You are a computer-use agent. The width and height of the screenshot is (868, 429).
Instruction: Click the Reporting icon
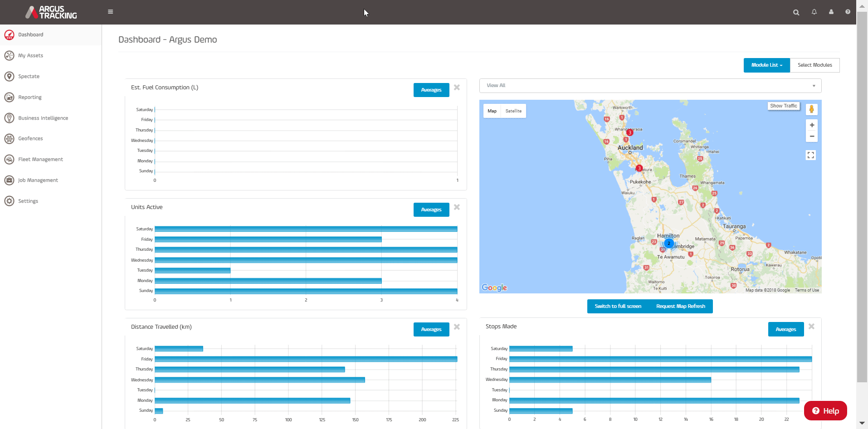[9, 97]
